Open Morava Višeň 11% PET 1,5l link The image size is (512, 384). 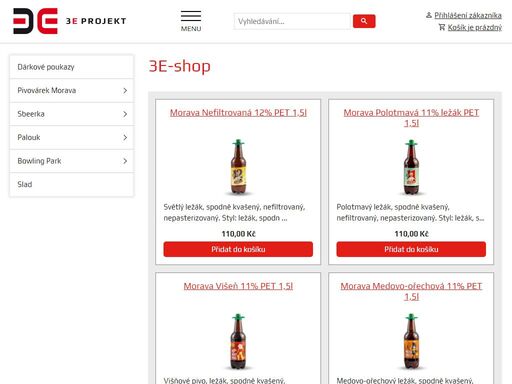click(238, 286)
